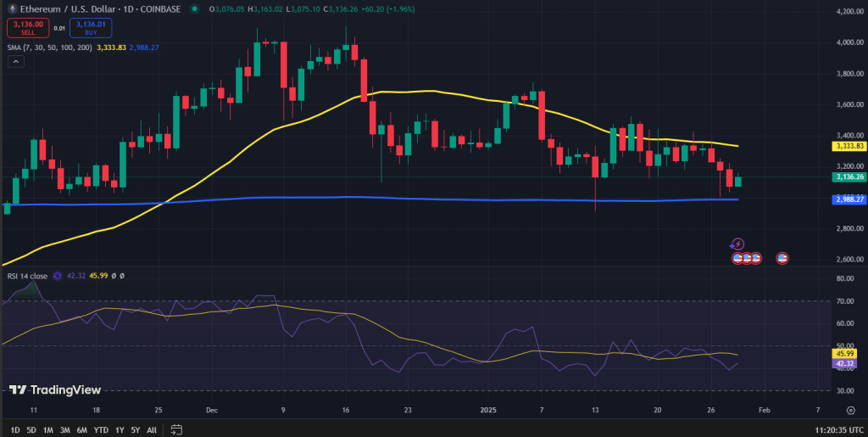Click the yellow 45.99 RSI axis label
868x437 pixels.
pyautogui.click(x=845, y=353)
